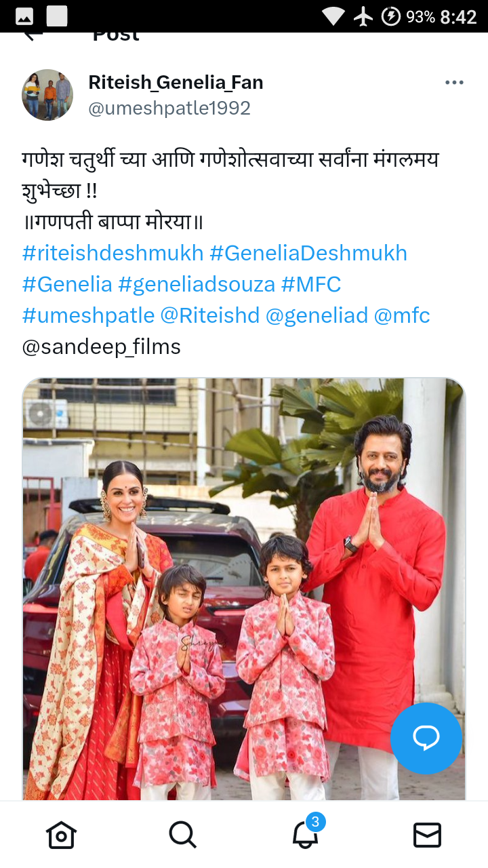The height and width of the screenshot is (868, 488).
Task: Open the #MFC hashtag
Action: pos(311,284)
